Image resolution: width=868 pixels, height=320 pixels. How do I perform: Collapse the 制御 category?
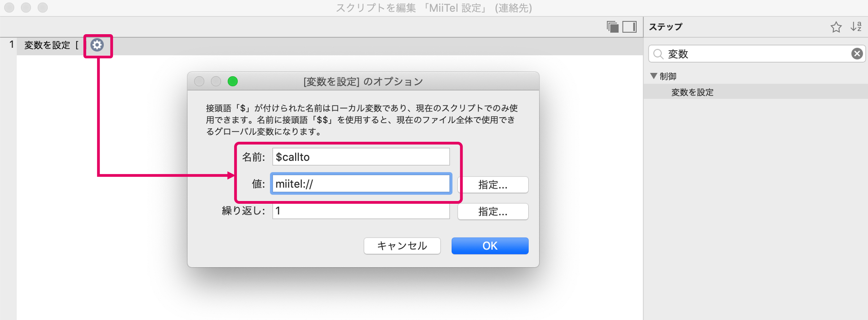coord(654,76)
